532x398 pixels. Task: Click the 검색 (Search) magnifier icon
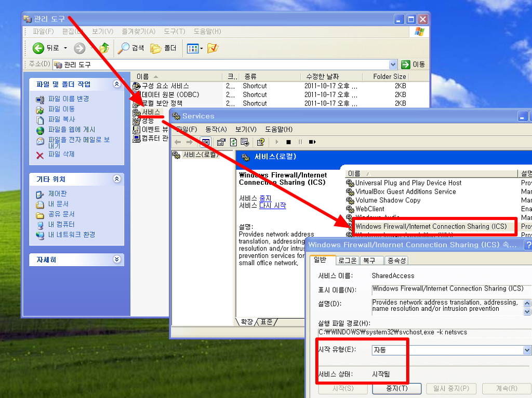coord(124,48)
